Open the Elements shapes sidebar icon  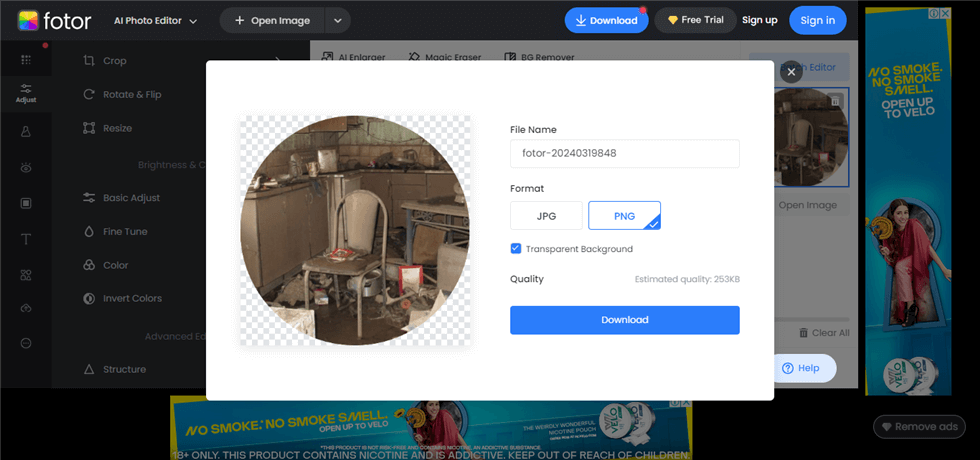26,275
